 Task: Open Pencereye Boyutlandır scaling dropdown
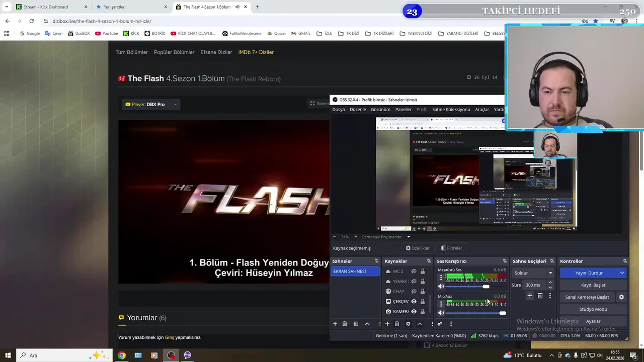tap(409, 237)
